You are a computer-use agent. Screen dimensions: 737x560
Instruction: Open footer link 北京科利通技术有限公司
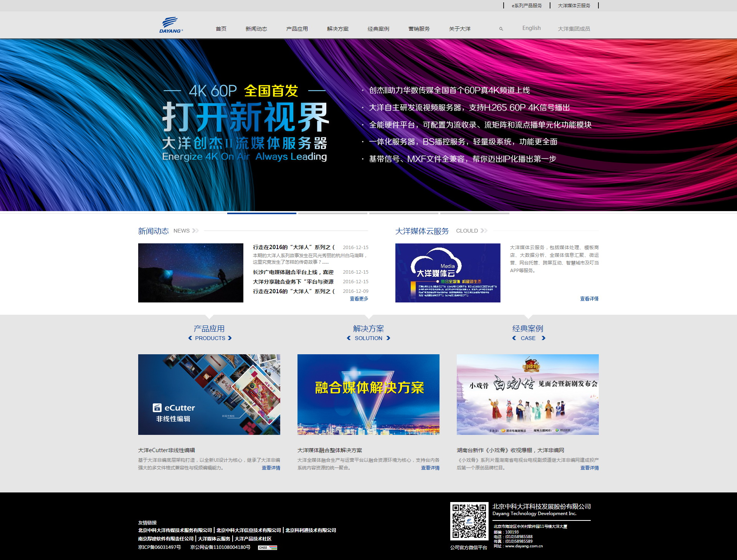(311, 530)
